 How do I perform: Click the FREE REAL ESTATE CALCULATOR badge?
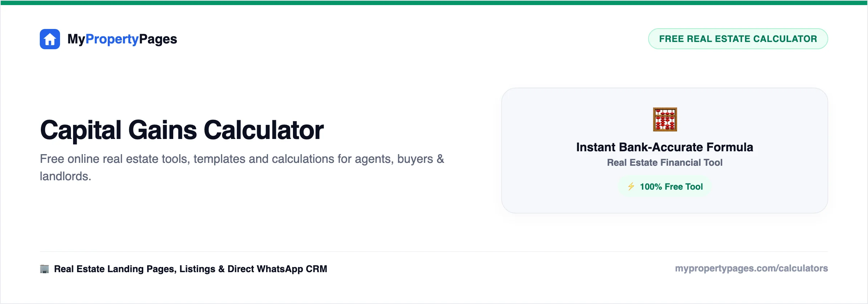pyautogui.click(x=738, y=39)
